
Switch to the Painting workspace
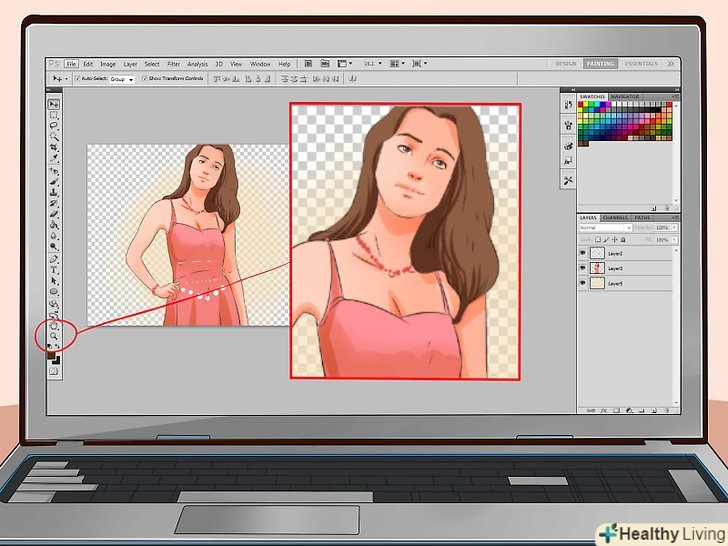(x=598, y=63)
